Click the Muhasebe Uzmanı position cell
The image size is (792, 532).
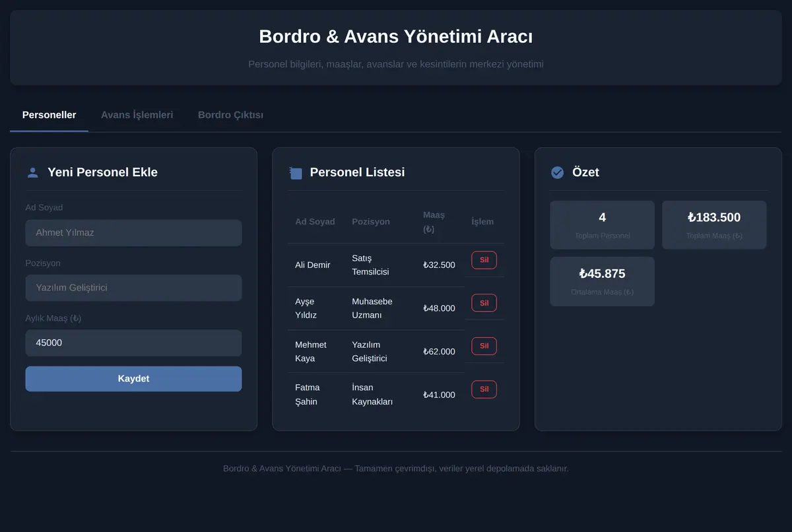[379, 308]
